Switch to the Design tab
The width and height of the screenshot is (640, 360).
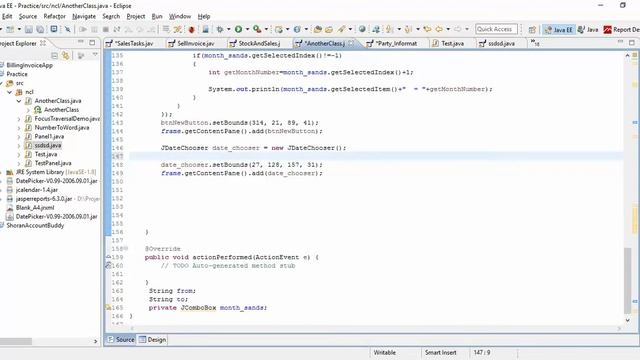coord(152,340)
